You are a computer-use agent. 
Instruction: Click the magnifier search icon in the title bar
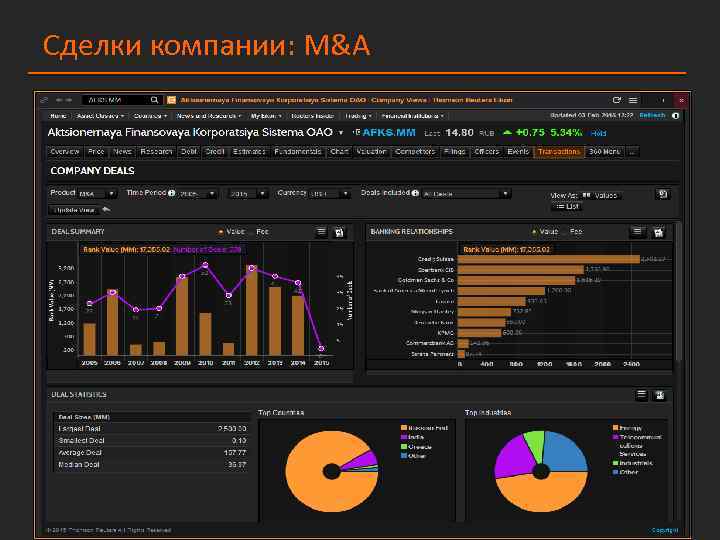click(154, 100)
